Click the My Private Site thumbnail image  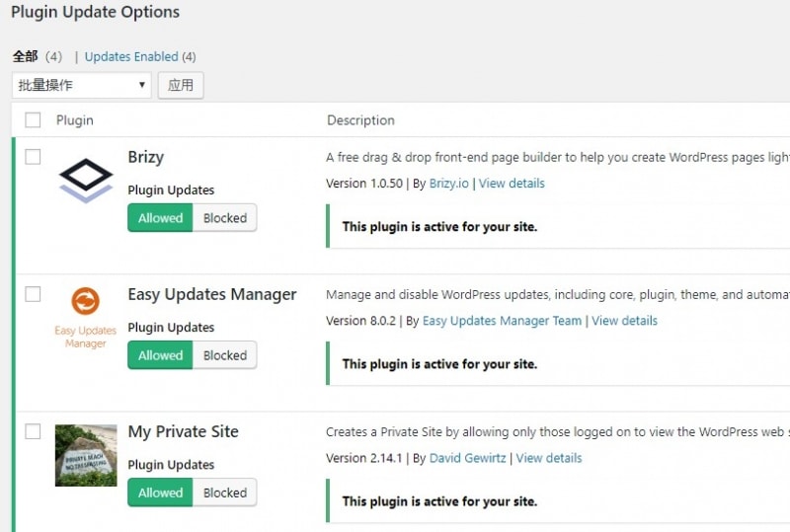(x=86, y=455)
